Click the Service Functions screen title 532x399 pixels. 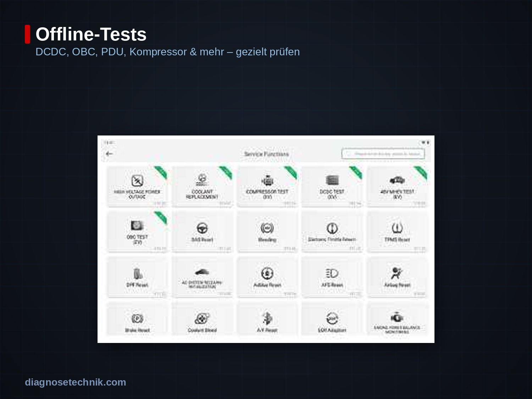(x=266, y=154)
